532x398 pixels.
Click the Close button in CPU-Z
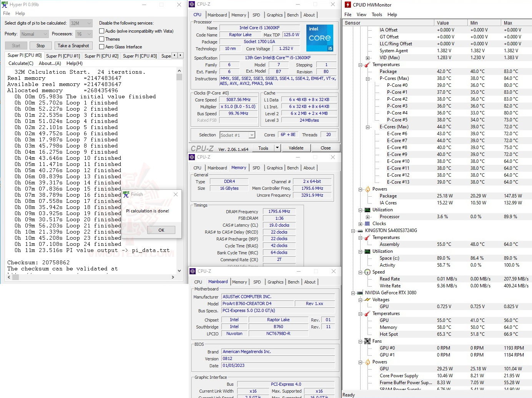pyautogui.click(x=326, y=148)
